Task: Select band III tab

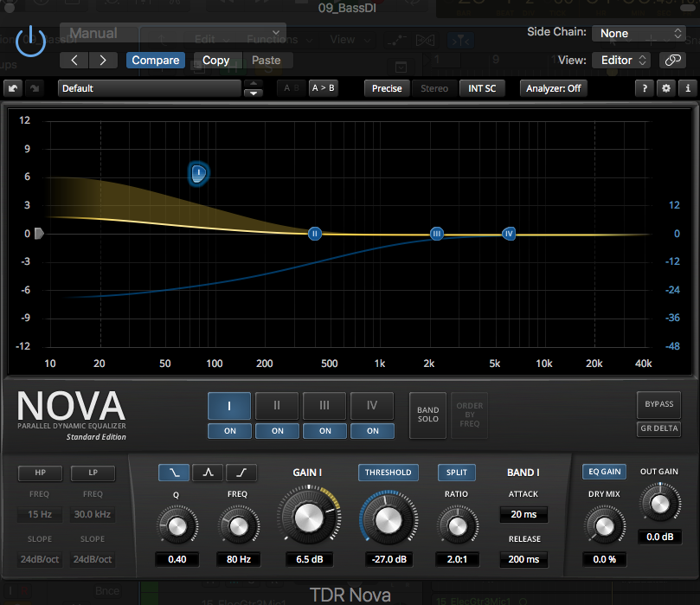Action: tap(324, 406)
